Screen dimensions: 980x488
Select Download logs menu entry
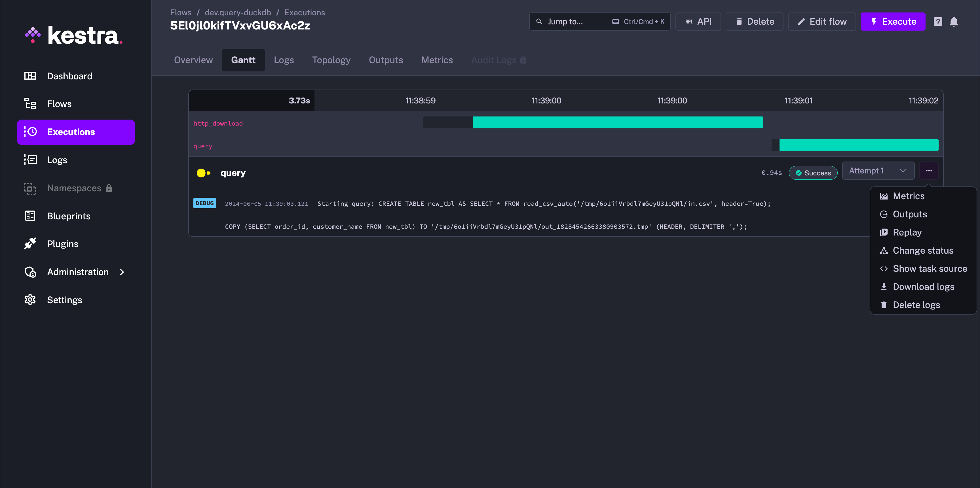[923, 287]
